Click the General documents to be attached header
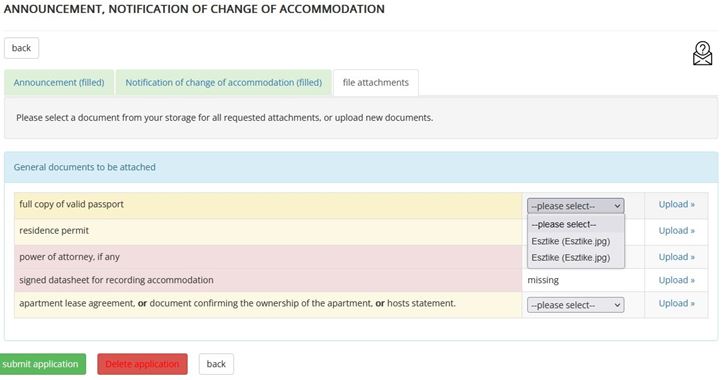723x380 pixels. 84,167
